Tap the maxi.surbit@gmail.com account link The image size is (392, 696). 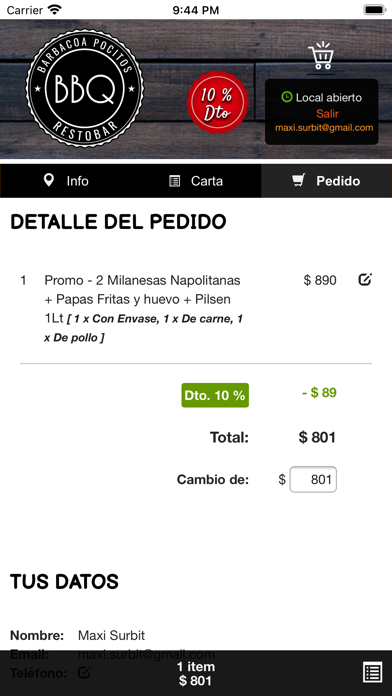click(x=324, y=128)
